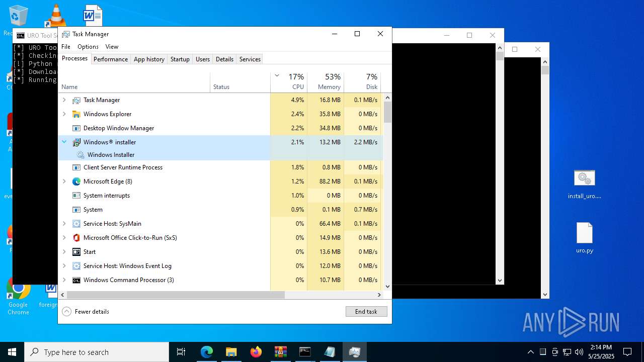Click the Windows Installer child gear icon
This screenshot has width=644, height=362.
click(x=80, y=155)
